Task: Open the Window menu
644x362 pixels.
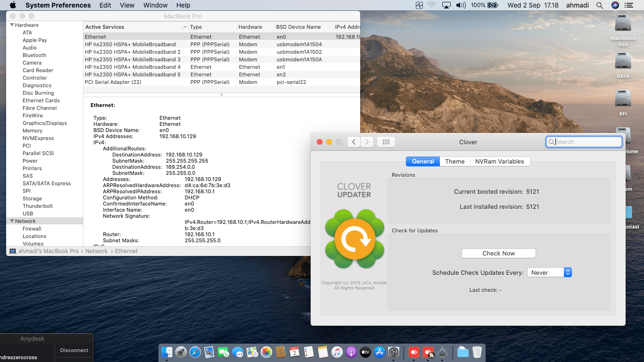Action: pos(155,5)
